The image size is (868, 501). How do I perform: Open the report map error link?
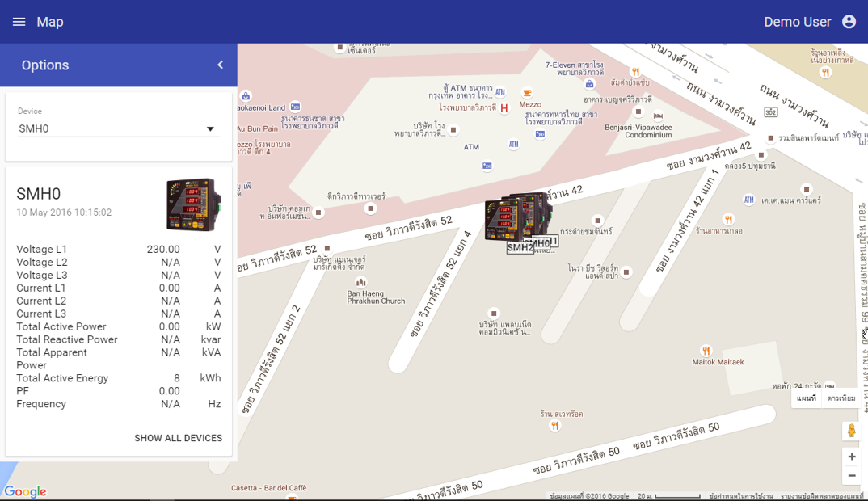(x=823, y=495)
